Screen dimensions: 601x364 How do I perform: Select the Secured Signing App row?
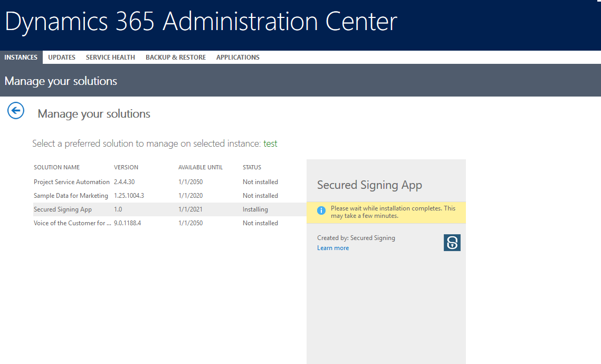click(x=63, y=209)
